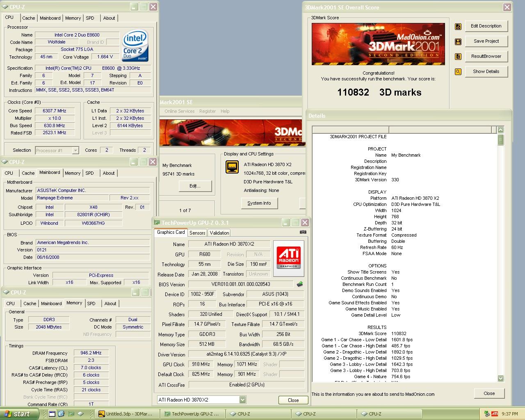Click scroll up arrow in Details list
Viewport: 525px width, 420px height.
pyautogui.click(x=500, y=130)
